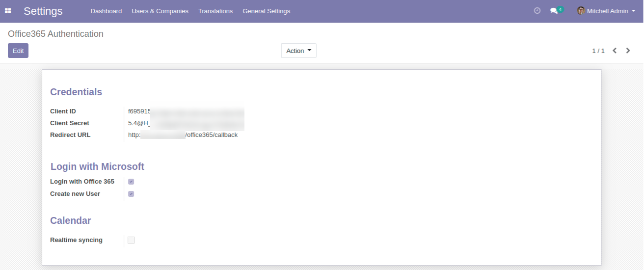This screenshot has width=644, height=270.
Task: Toggle Create new User checkbox
Action: point(131,194)
